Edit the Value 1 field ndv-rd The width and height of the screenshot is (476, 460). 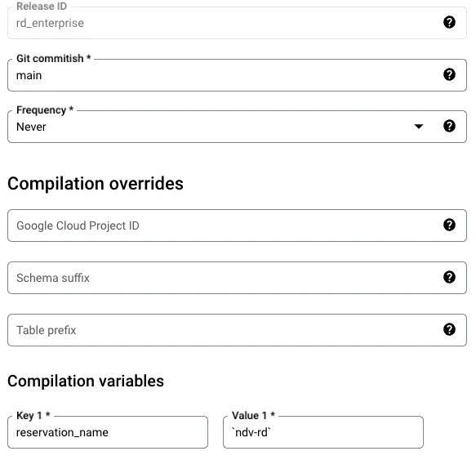click(323, 432)
